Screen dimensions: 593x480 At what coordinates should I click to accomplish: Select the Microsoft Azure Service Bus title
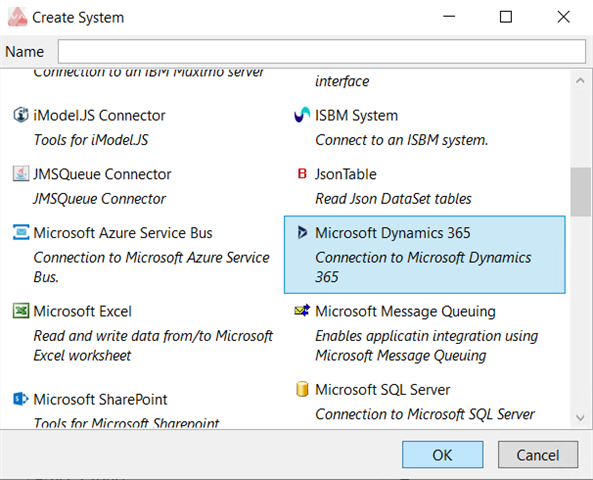[x=123, y=233]
